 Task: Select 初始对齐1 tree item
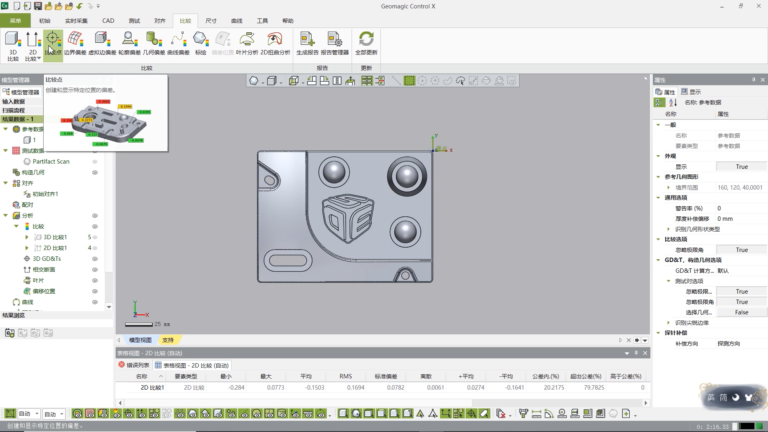click(45, 194)
